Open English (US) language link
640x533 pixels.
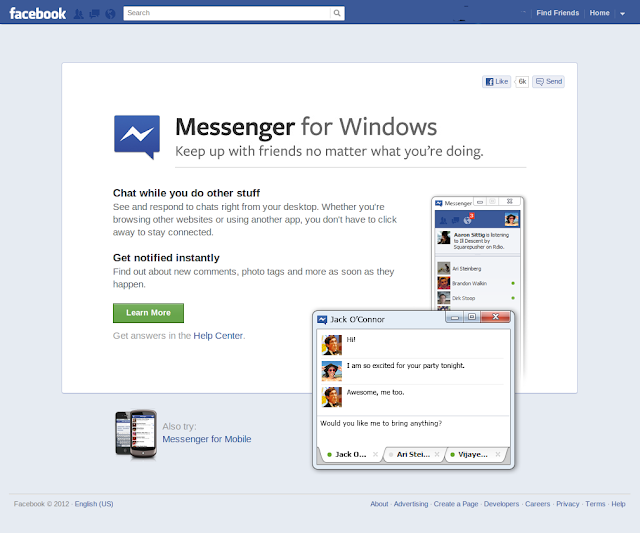click(x=94, y=504)
